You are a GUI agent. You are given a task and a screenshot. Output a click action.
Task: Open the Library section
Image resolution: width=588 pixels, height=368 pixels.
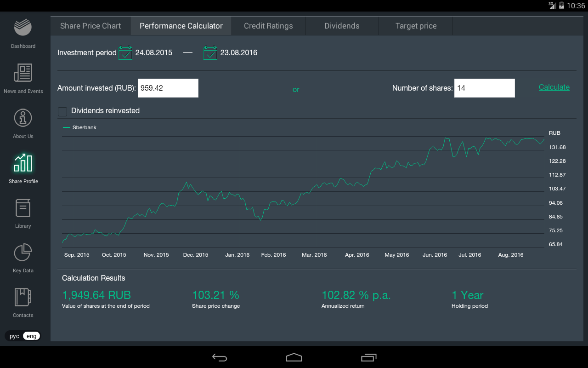pyautogui.click(x=23, y=212)
